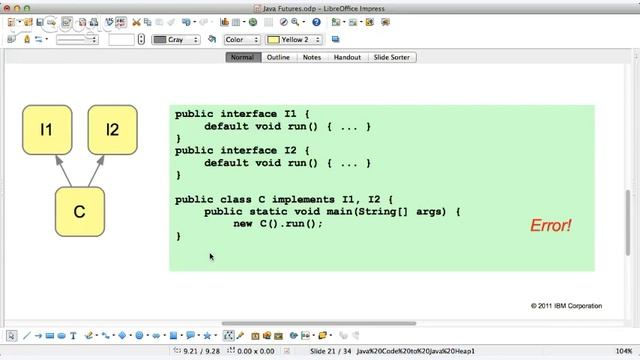The width and height of the screenshot is (640, 360).
Task: Select the Flowchart shapes tool
Action: pos(173,336)
